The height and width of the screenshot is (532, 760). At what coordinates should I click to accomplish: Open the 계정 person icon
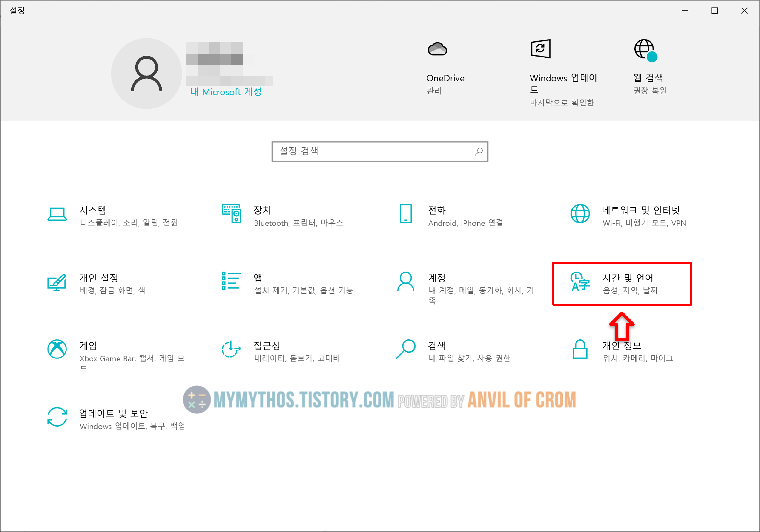(405, 282)
